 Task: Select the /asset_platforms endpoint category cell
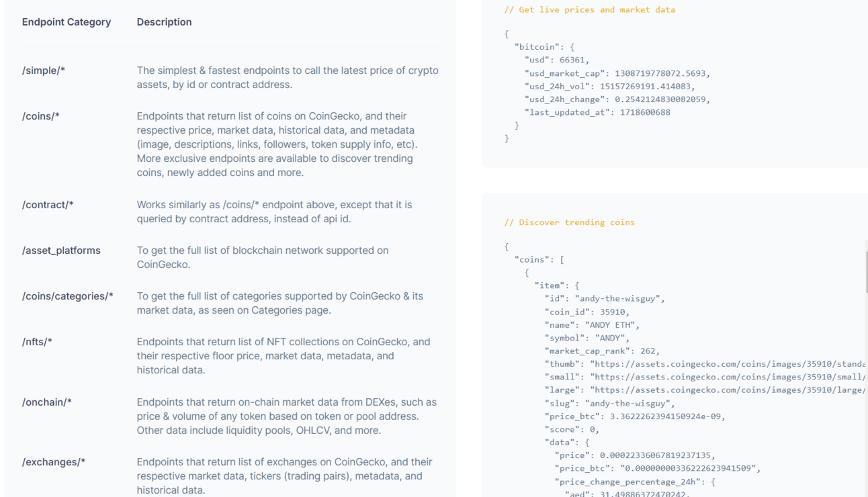(x=61, y=251)
